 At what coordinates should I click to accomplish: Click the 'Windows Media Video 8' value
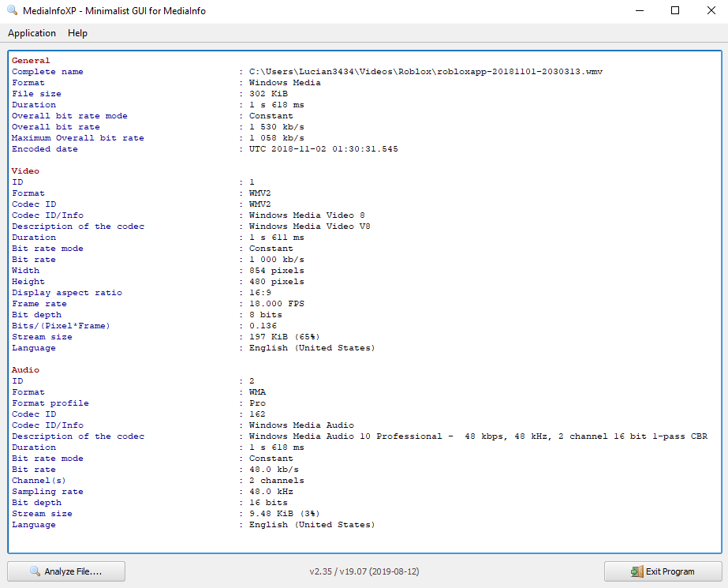click(x=307, y=215)
